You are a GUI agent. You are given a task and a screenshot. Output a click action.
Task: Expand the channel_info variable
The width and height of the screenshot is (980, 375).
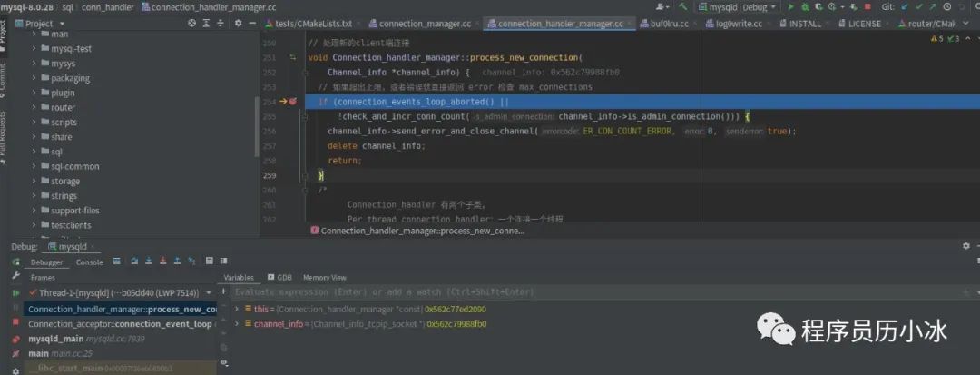pyautogui.click(x=237, y=323)
